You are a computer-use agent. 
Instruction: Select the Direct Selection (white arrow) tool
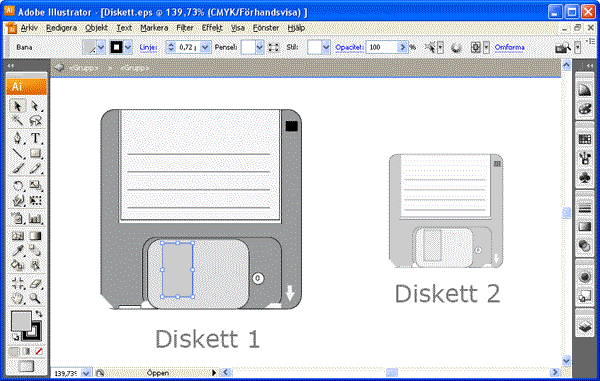(x=35, y=106)
